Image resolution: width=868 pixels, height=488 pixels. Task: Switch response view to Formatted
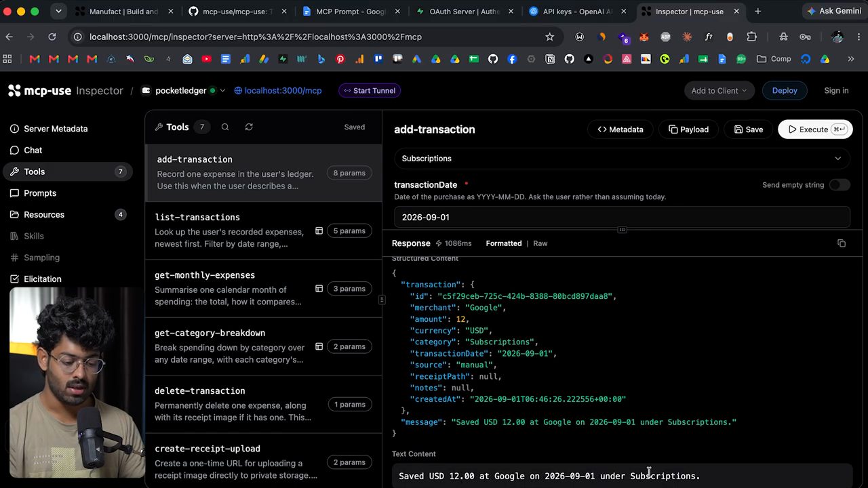click(504, 243)
